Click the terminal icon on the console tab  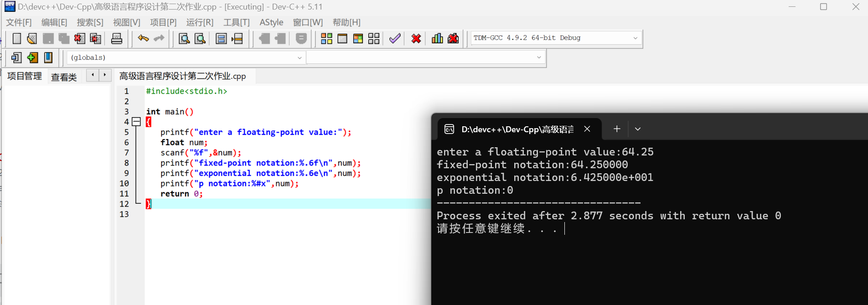(449, 129)
